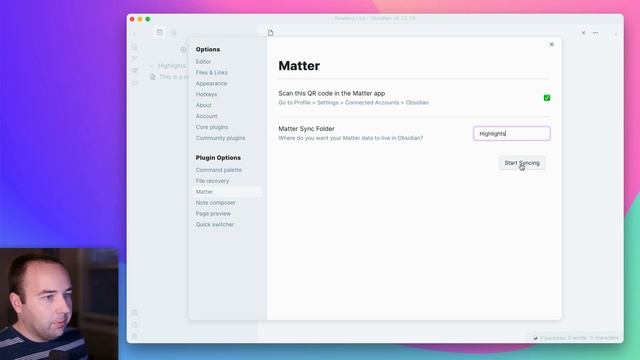Select the Matter plugin options entry
640x360 pixels.
pos(227,191)
